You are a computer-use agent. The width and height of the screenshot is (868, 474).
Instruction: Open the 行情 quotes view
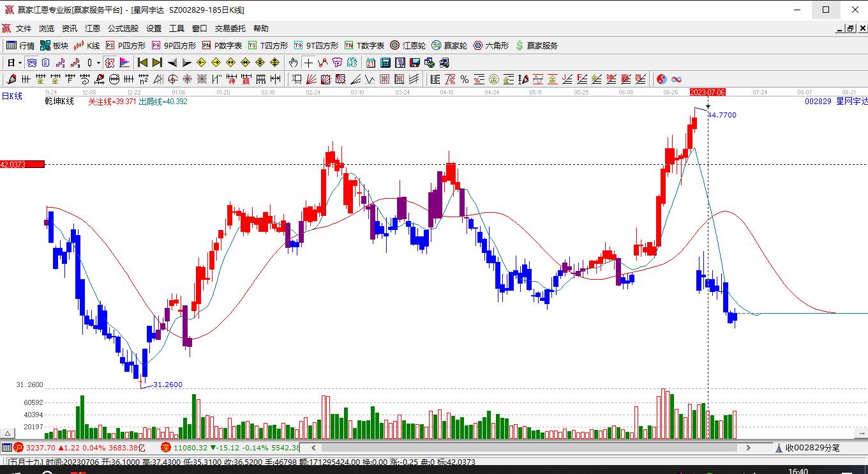tap(20, 45)
